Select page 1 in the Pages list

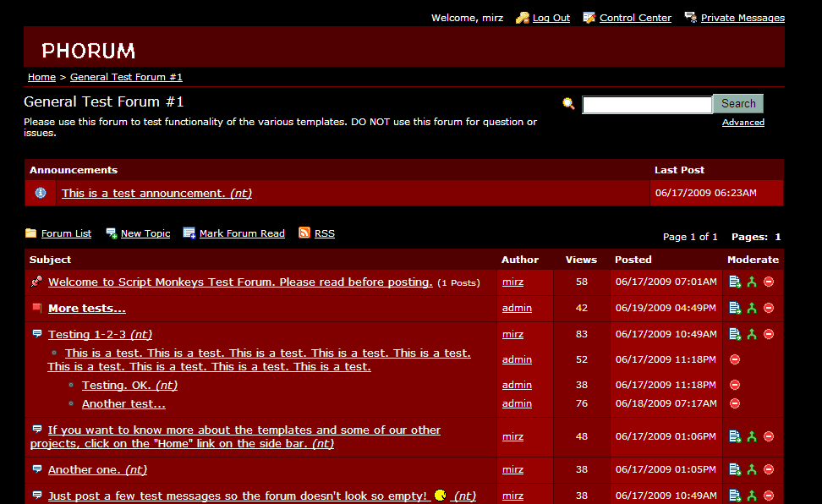778,237
